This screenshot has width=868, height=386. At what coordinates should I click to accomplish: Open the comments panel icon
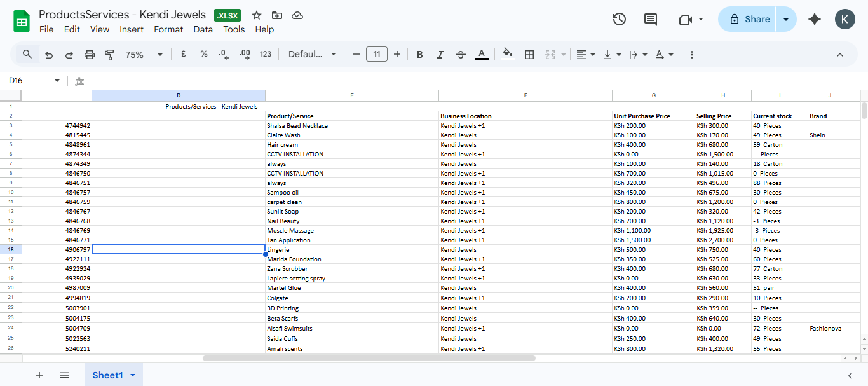pyautogui.click(x=651, y=19)
